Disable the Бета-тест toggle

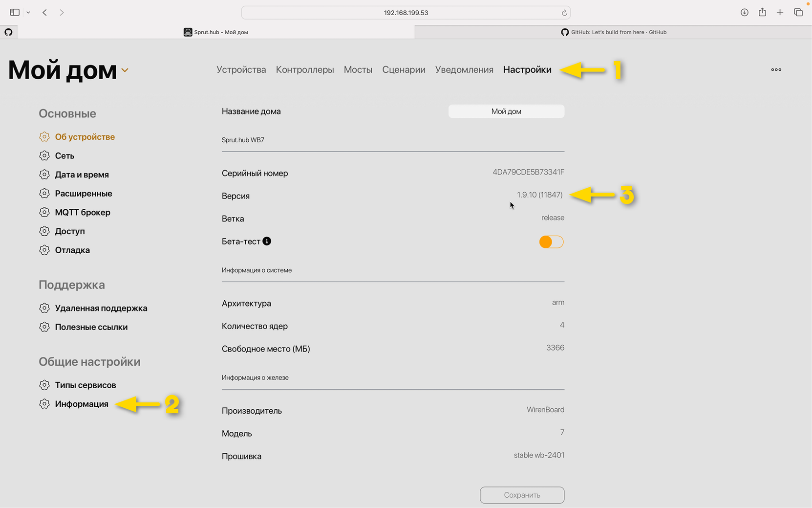click(x=551, y=242)
